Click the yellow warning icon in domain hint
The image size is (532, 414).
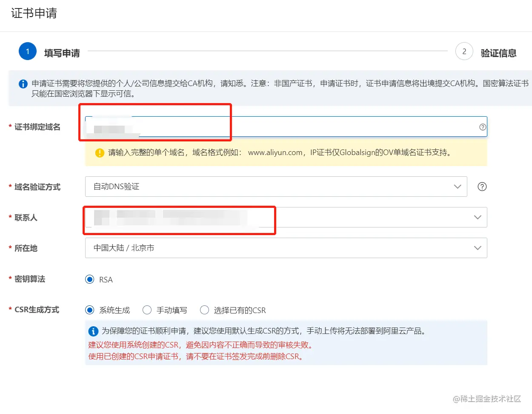tap(100, 152)
